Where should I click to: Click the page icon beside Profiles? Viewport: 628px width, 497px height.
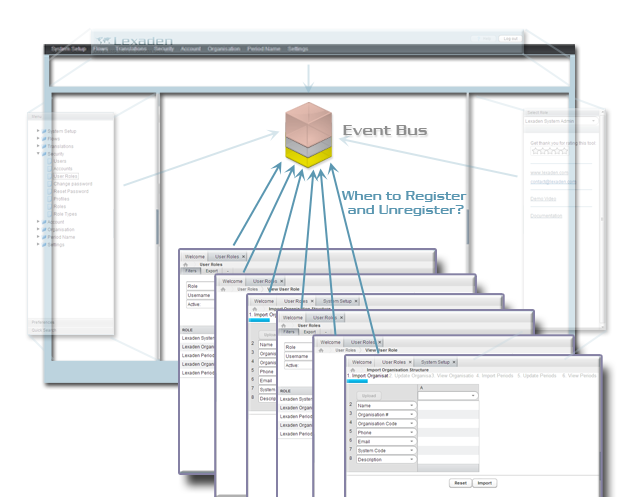pos(50,199)
